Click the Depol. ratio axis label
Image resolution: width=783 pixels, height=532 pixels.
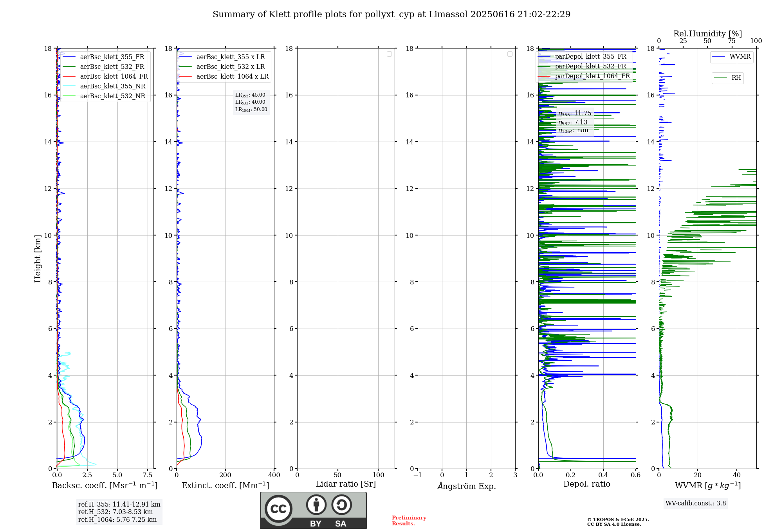[x=587, y=484]
